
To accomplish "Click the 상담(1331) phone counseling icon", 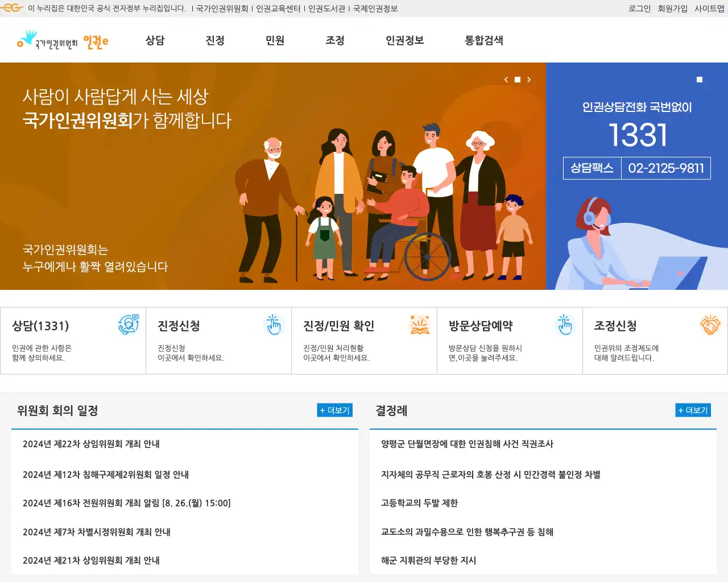I will click(129, 325).
